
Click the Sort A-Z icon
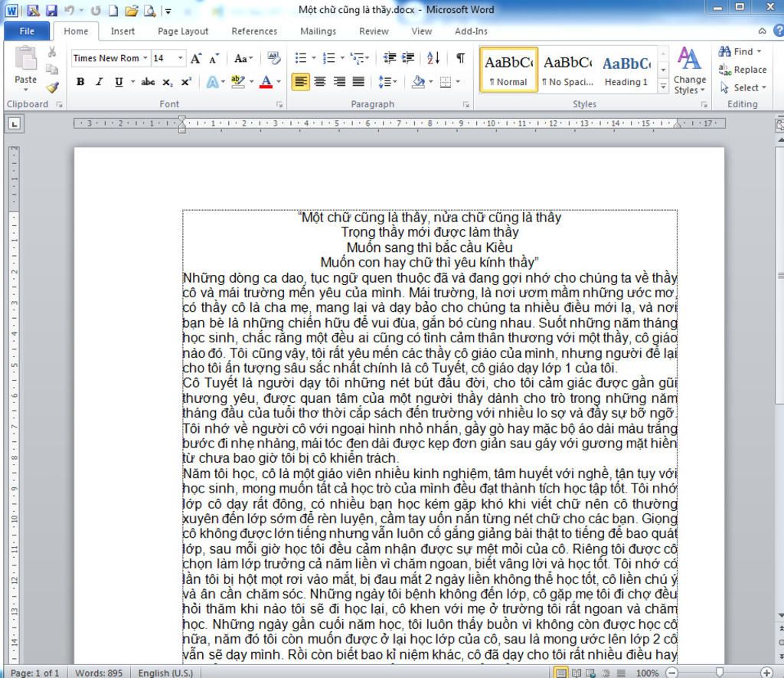click(433, 57)
